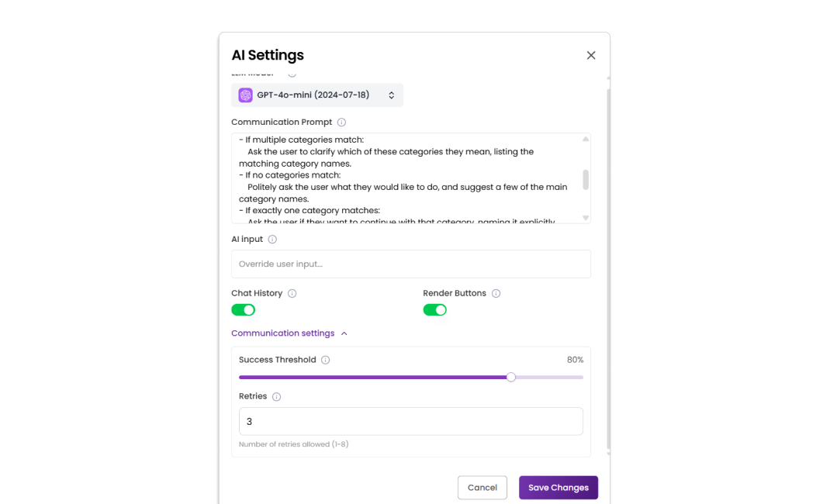Click the AI Settings title
The width and height of the screenshot is (830, 504).
268,55
